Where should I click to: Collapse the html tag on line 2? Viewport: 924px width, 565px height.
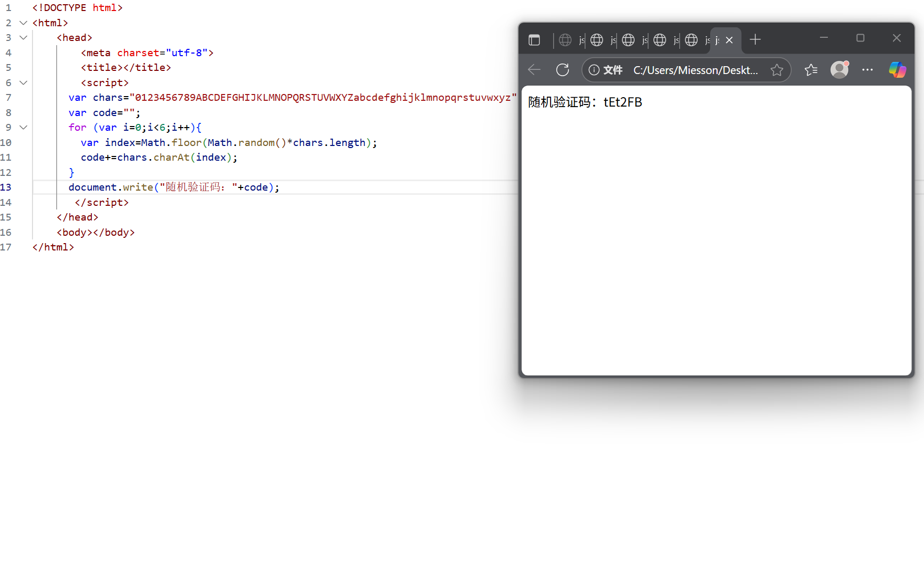tap(23, 23)
